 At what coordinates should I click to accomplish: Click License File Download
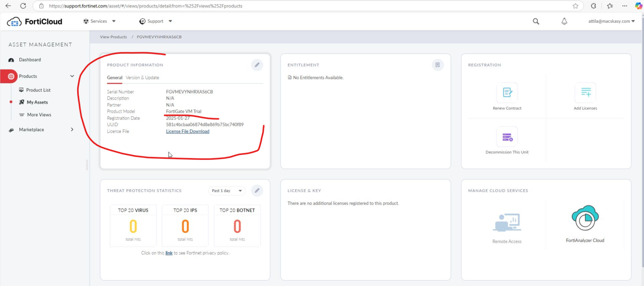[187, 131]
